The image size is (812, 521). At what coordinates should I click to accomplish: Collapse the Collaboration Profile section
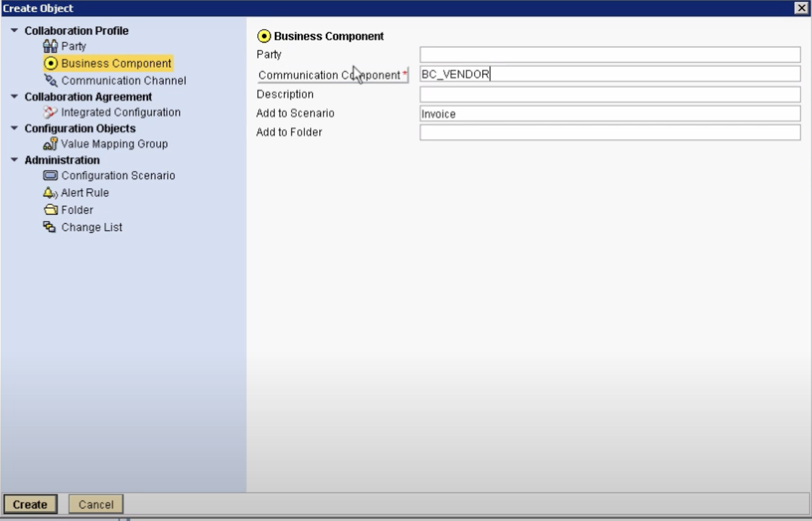(x=14, y=31)
